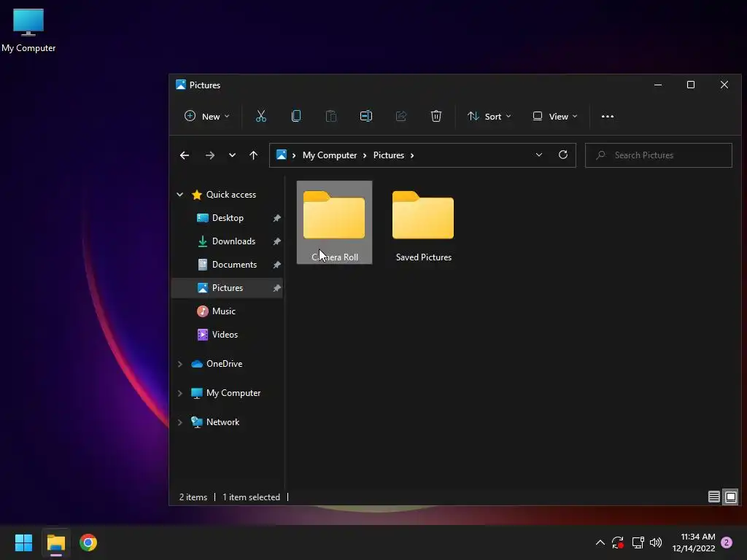The width and height of the screenshot is (747, 560).
Task: Maximize the Pictures window
Action: [x=691, y=85]
